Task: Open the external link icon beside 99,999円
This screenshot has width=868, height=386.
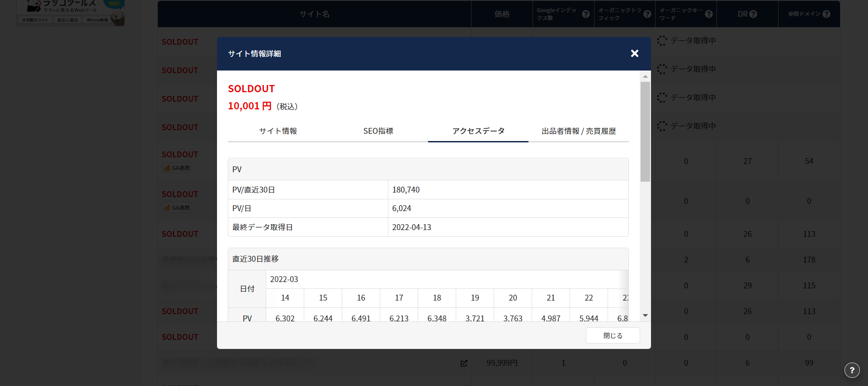Action: (x=464, y=363)
